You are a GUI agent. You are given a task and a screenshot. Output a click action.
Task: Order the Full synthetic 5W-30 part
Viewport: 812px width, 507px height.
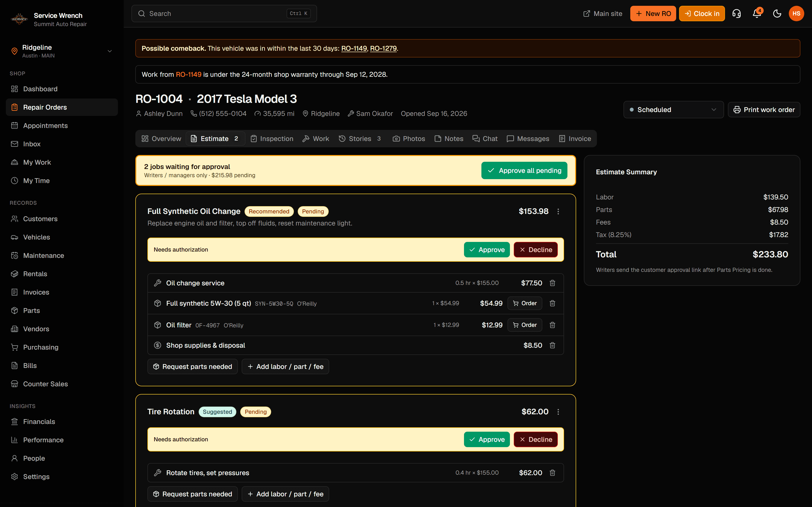tap(525, 303)
